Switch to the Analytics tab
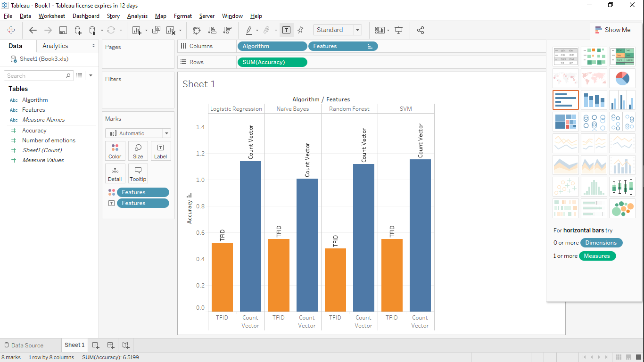 (x=55, y=46)
